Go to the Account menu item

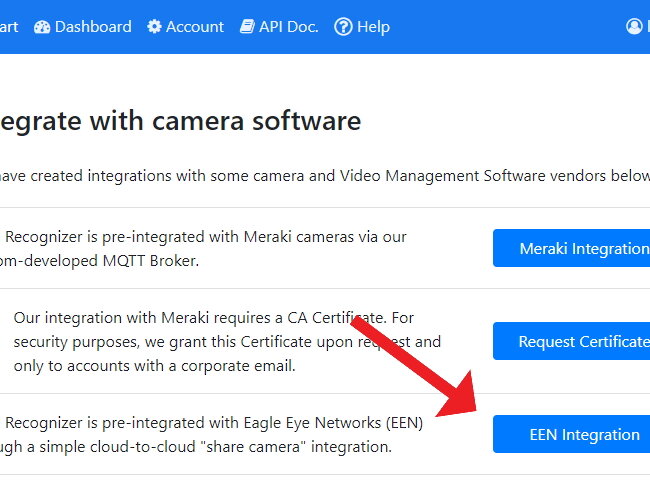click(x=185, y=27)
